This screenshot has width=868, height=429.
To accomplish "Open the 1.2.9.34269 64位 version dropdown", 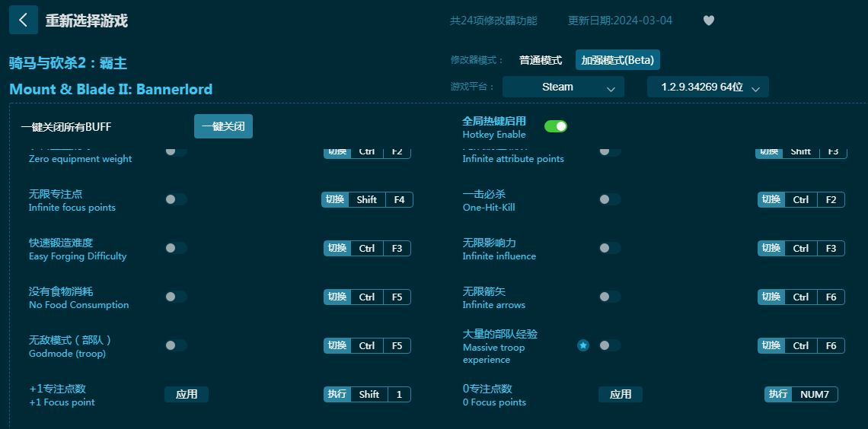I will pos(708,87).
